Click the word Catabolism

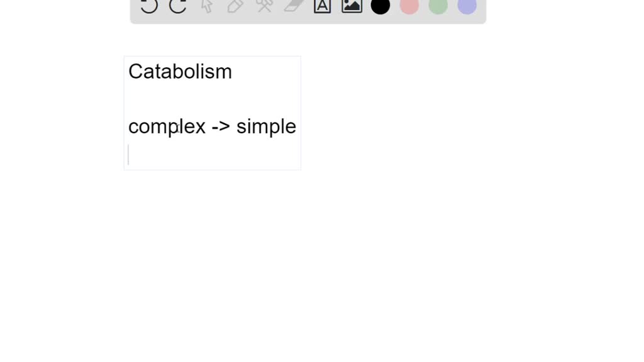click(180, 72)
